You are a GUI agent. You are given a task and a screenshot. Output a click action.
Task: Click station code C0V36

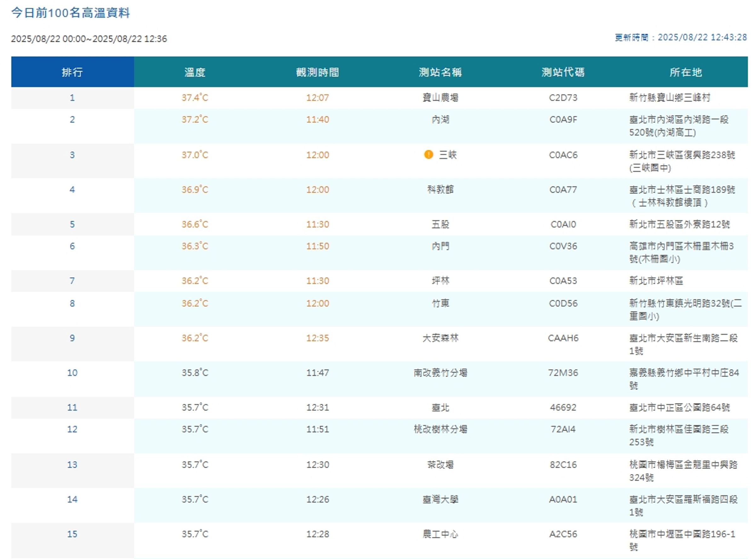(x=563, y=246)
